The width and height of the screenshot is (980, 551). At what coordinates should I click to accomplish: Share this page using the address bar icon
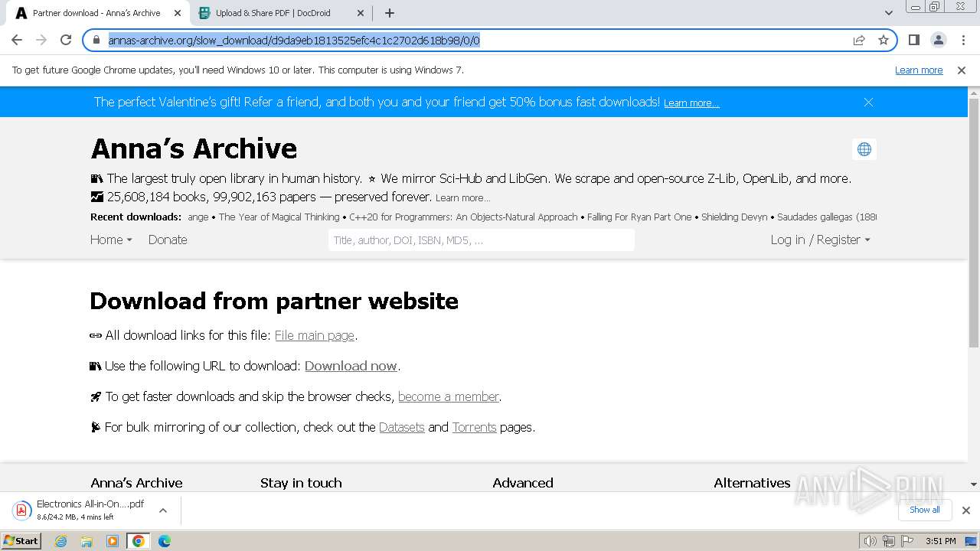pos(859,40)
